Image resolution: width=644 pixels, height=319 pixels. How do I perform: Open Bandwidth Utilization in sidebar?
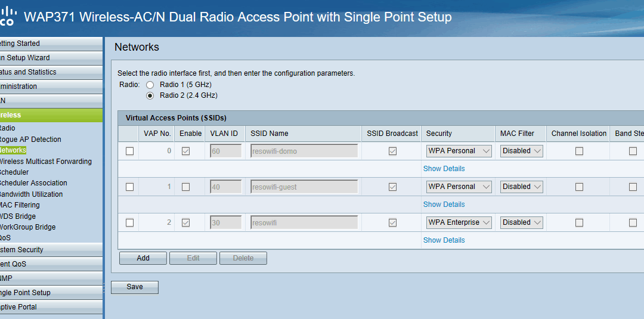coord(31,194)
